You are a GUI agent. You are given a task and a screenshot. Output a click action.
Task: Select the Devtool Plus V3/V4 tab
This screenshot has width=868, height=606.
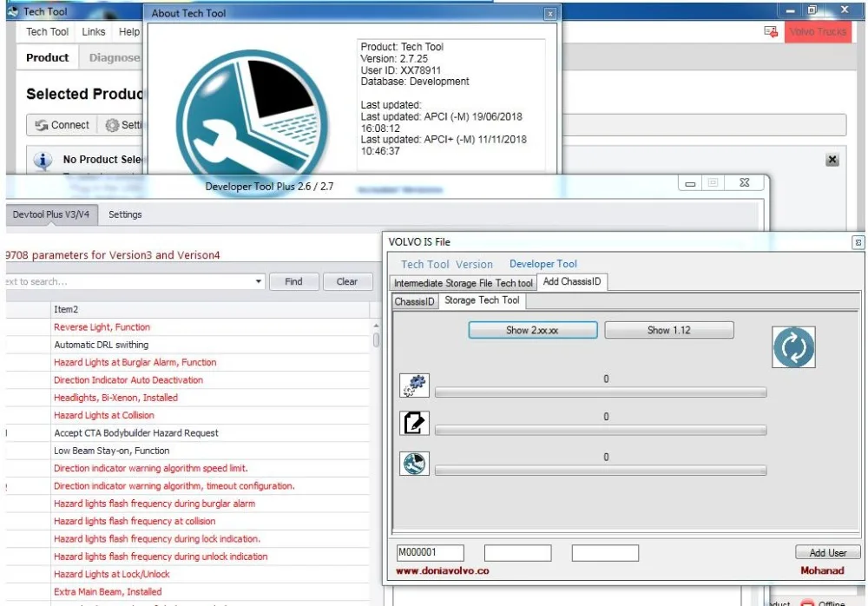pos(51,214)
